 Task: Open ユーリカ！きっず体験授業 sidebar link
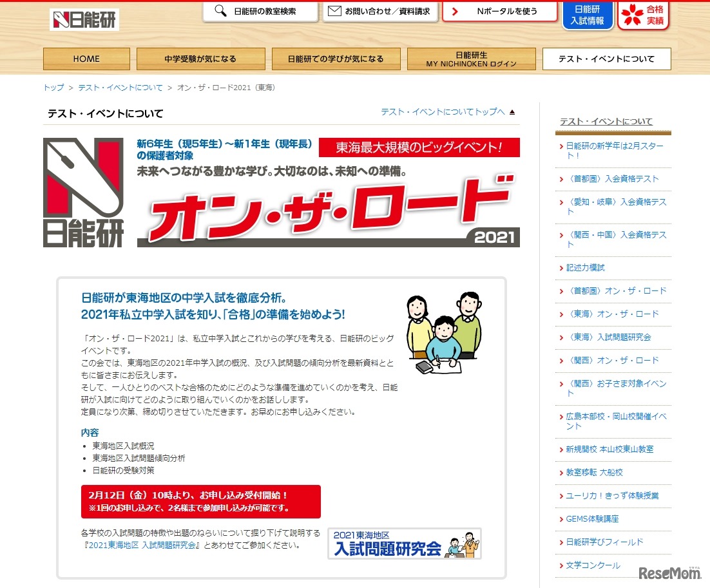coord(612,496)
